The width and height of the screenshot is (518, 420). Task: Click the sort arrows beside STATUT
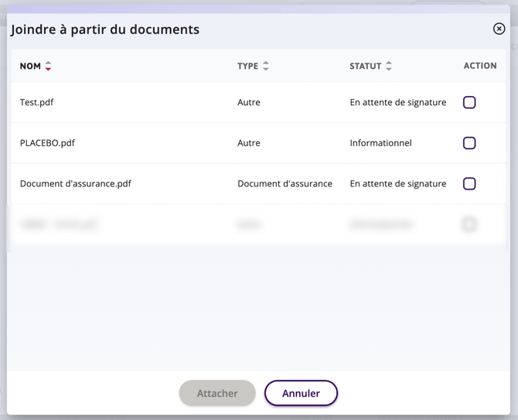tap(389, 66)
